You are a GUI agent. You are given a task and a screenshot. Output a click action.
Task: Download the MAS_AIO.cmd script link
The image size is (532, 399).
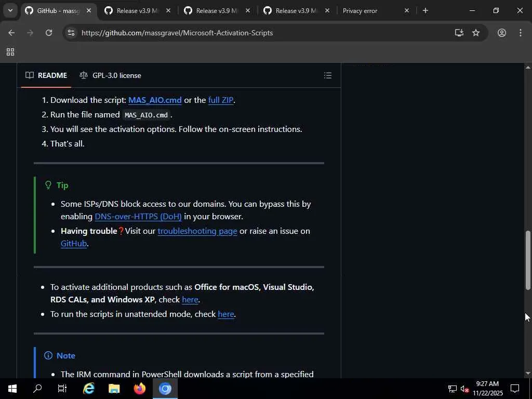click(155, 100)
